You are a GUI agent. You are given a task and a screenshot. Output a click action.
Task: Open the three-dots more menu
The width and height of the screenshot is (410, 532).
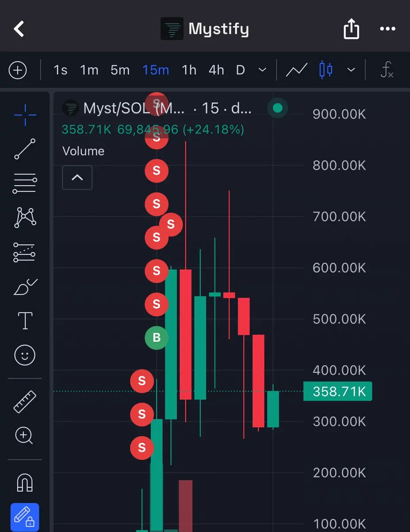tap(387, 29)
